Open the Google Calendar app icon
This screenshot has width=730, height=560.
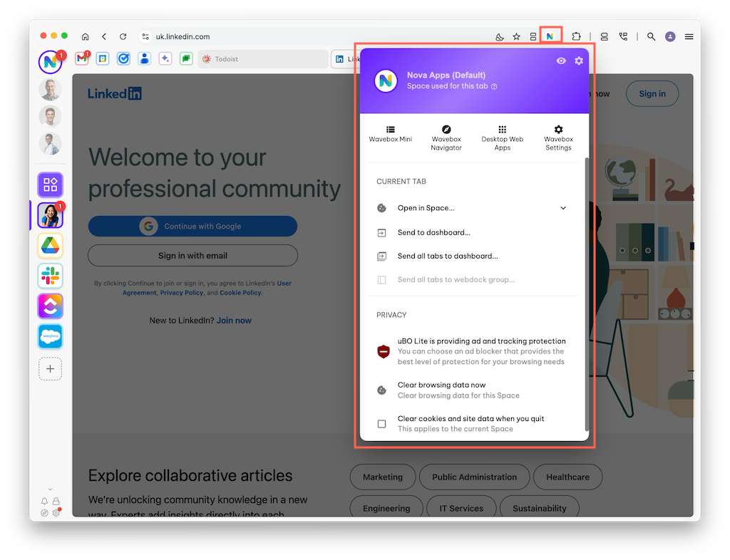(103, 58)
